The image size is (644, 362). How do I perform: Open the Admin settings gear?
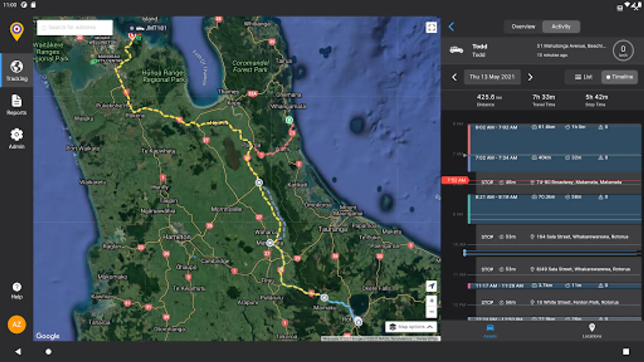pos(17,138)
